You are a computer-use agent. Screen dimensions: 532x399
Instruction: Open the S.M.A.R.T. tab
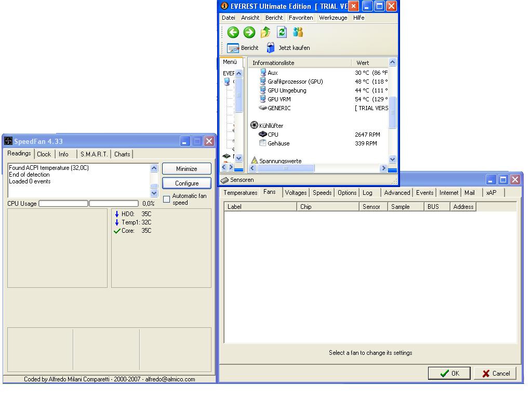94,154
